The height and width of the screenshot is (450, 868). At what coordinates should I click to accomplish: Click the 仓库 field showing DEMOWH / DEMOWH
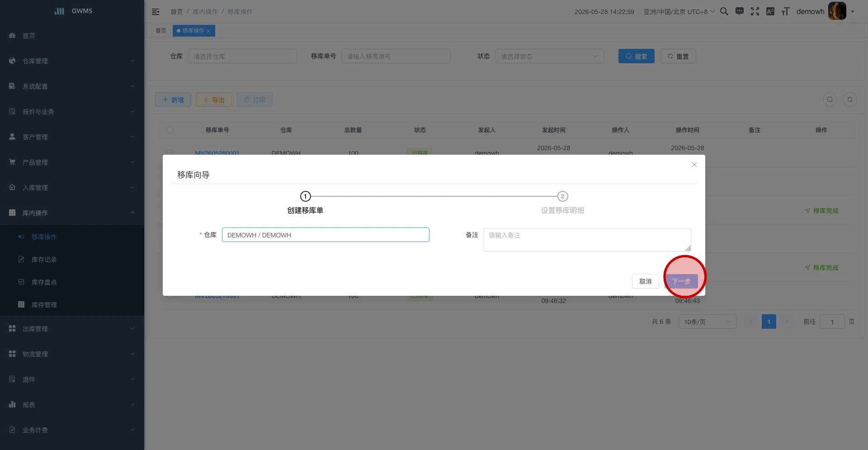tap(325, 235)
